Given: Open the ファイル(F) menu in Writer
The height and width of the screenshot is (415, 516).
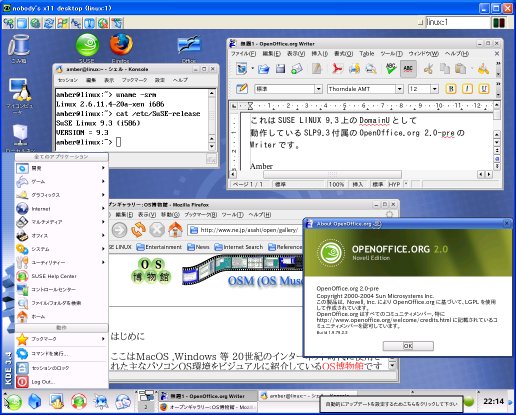Looking at the screenshot, I should click(243, 54).
